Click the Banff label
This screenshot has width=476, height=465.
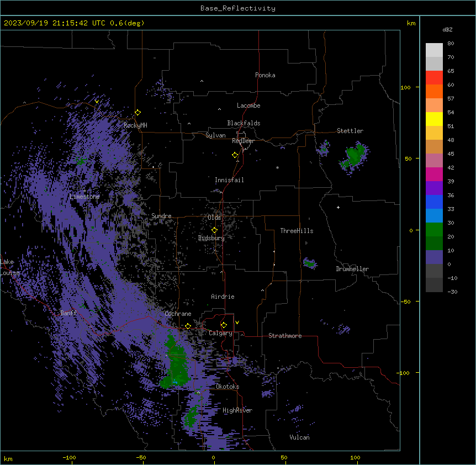(68, 313)
